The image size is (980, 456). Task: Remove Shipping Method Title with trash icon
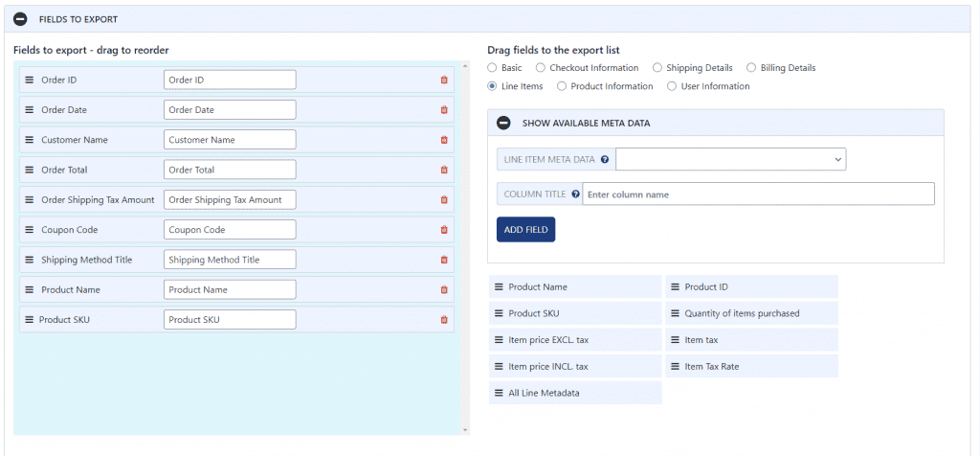[444, 260]
